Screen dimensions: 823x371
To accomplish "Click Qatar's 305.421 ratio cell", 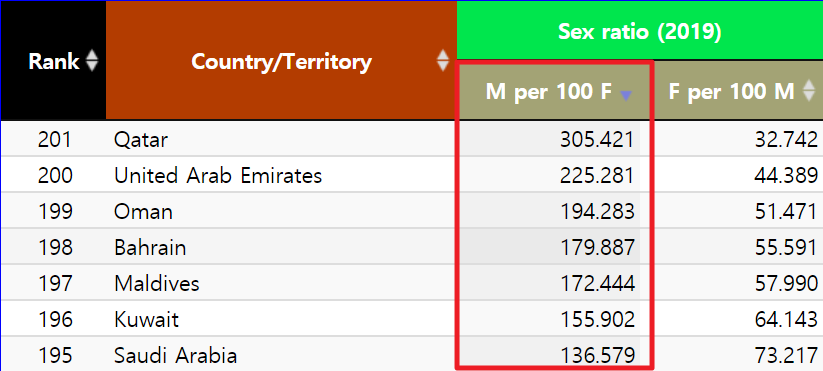I will click(x=555, y=139).
